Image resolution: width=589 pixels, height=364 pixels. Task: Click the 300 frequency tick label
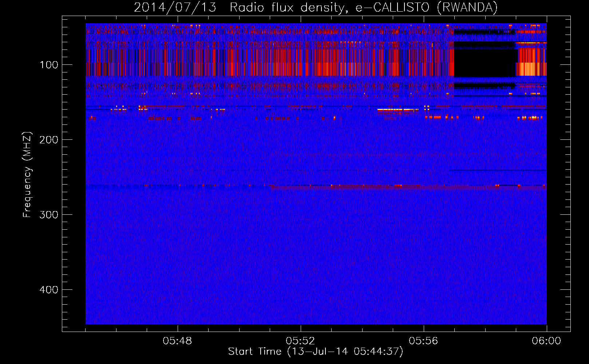49,215
